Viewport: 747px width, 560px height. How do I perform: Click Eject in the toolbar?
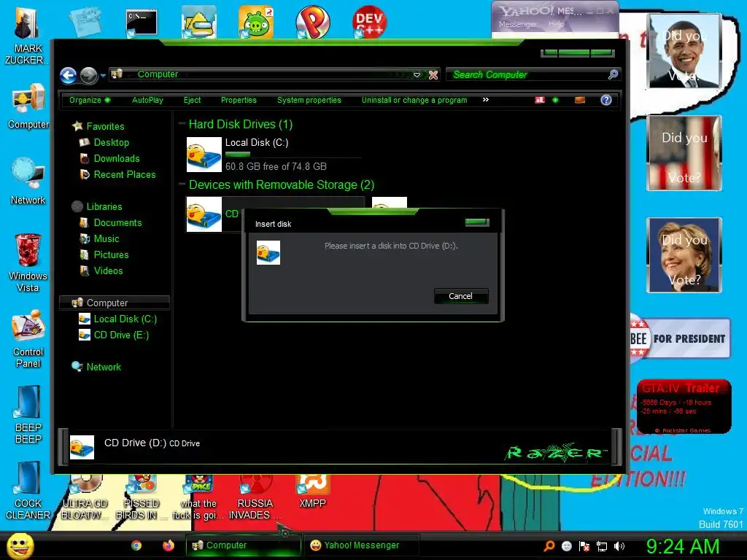coord(192,100)
